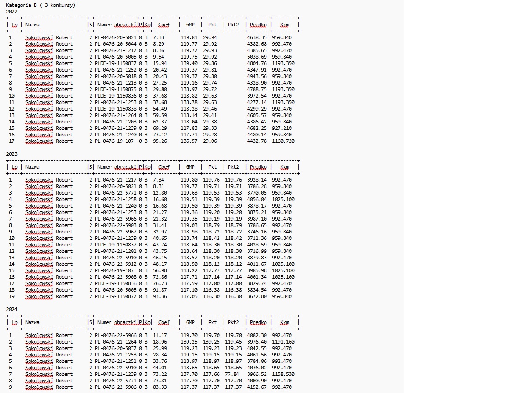Click the 'Kategoria B ( 3 konkursy)' heading
532x393 pixels.
(x=41, y=5)
